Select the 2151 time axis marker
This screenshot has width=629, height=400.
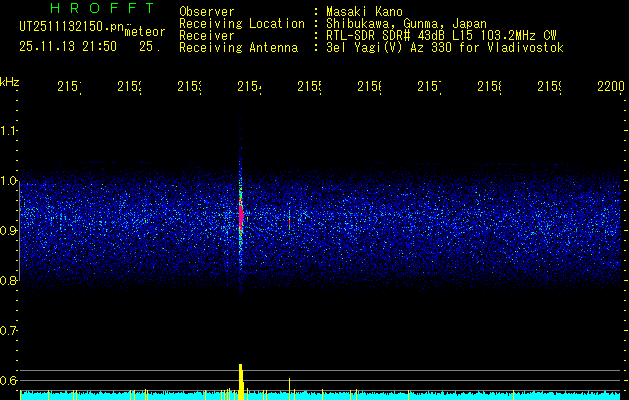click(69, 87)
